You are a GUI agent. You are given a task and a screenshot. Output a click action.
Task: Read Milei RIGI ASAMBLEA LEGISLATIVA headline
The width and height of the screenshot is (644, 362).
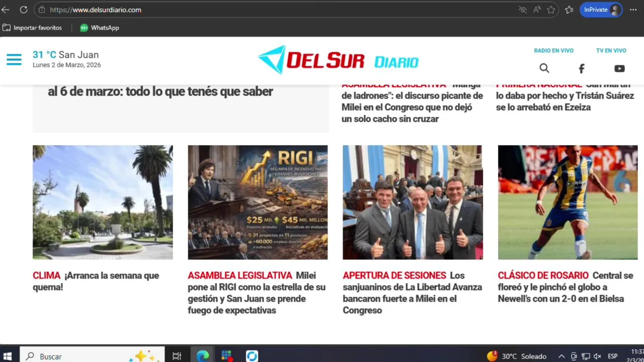tap(257, 293)
